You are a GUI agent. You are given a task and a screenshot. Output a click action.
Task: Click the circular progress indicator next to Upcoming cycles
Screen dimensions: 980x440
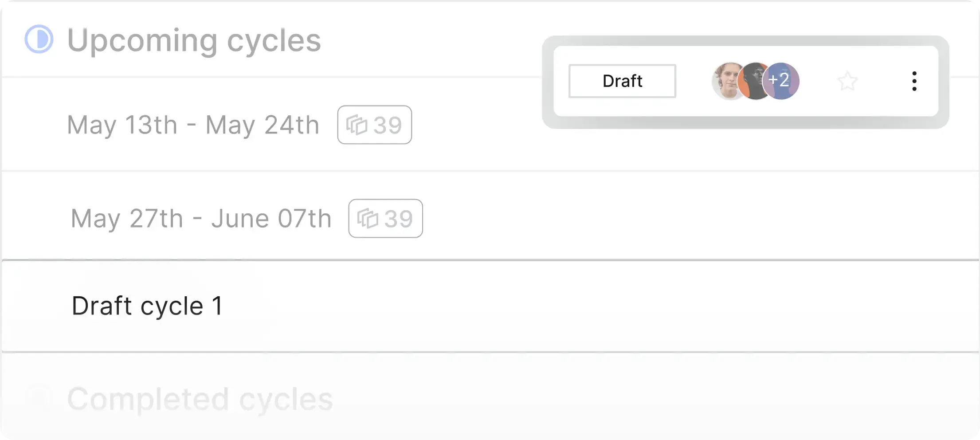(x=39, y=39)
